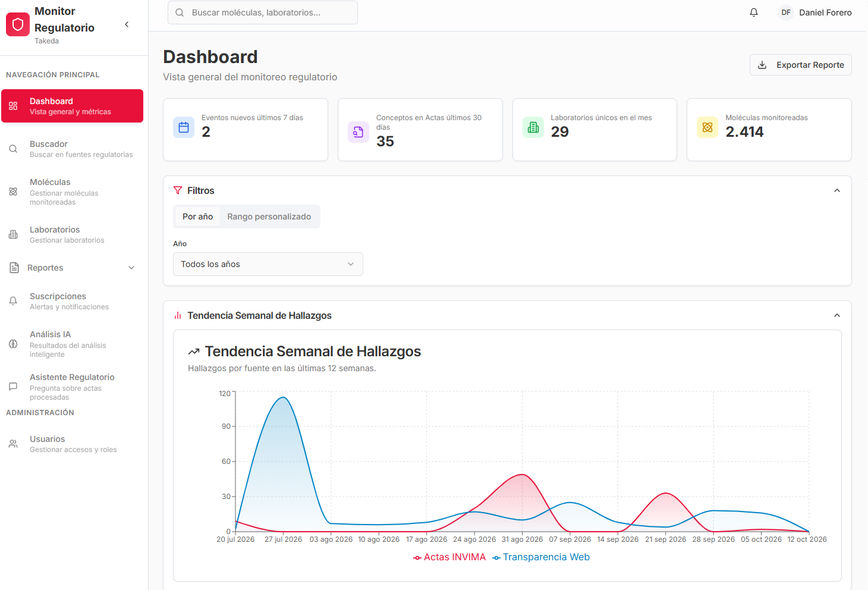The height and width of the screenshot is (590, 868).
Task: Collapse the Filtros panel
Action: [837, 190]
